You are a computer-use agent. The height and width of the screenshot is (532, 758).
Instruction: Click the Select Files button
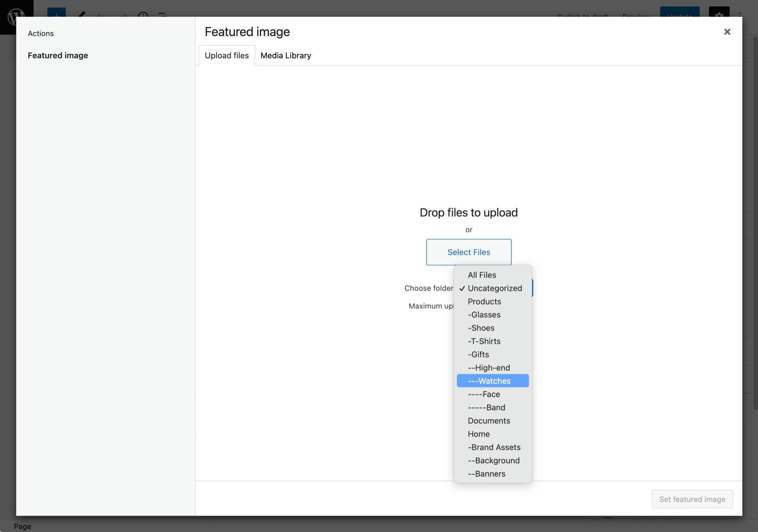468,252
